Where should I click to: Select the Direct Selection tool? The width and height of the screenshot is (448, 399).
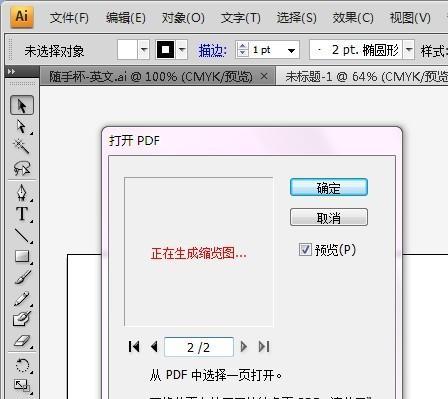[x=22, y=127]
